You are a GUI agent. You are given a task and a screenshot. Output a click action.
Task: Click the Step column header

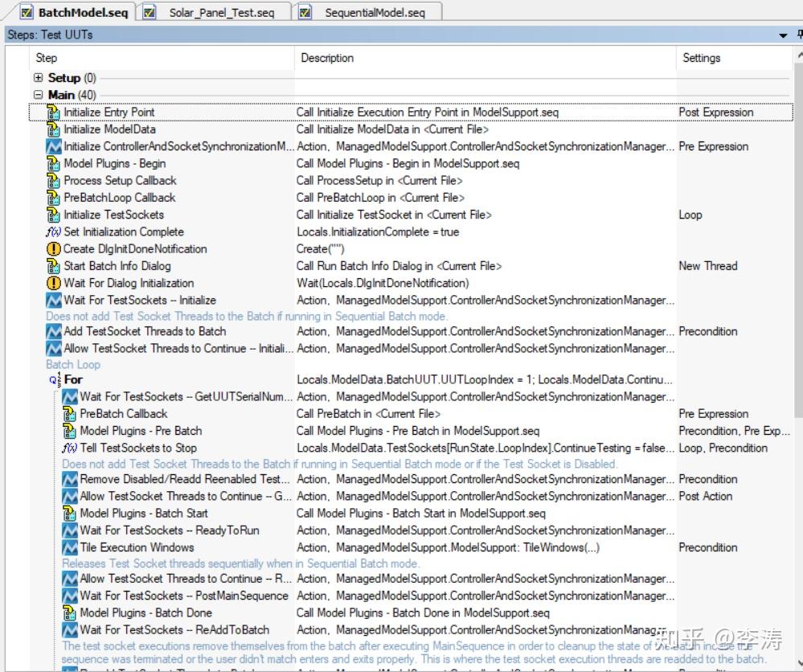click(x=47, y=58)
